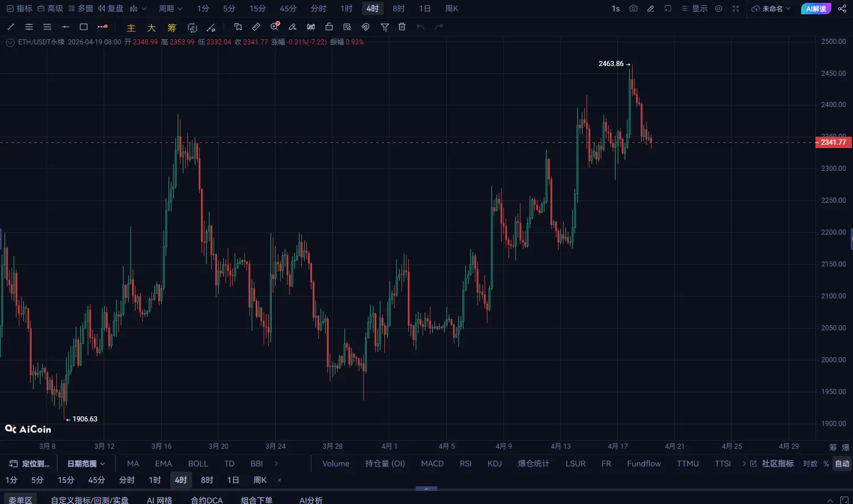Switch to 8时 timeframe in top bar

pyautogui.click(x=399, y=9)
